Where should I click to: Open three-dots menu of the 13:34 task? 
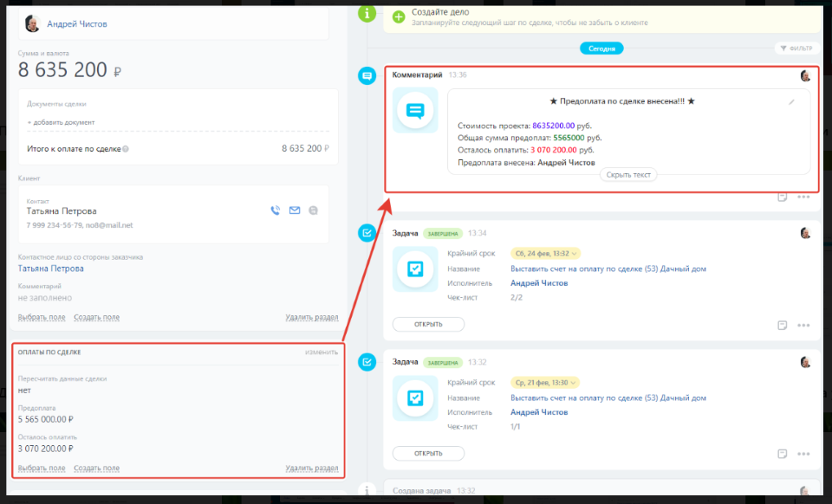click(803, 326)
